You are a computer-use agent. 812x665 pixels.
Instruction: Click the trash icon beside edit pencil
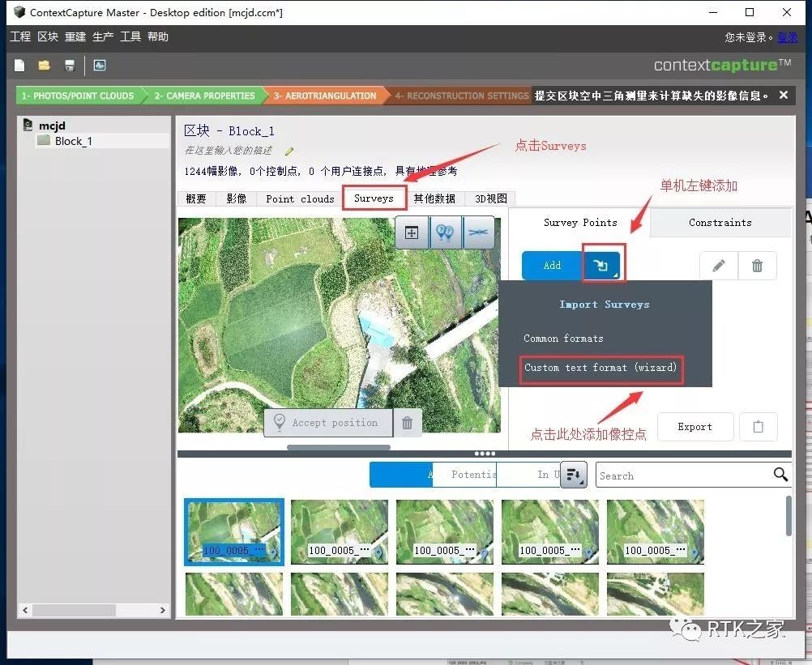[757, 266]
